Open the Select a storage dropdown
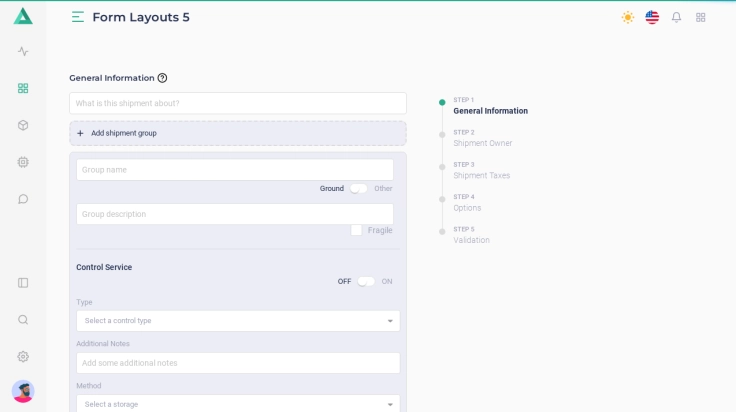This screenshot has height=412, width=736. [238, 404]
